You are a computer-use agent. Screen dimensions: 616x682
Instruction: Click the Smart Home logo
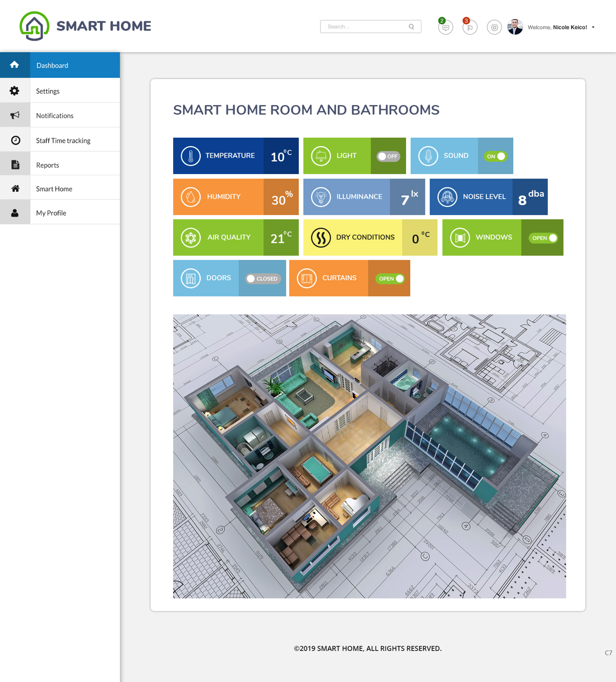(85, 26)
